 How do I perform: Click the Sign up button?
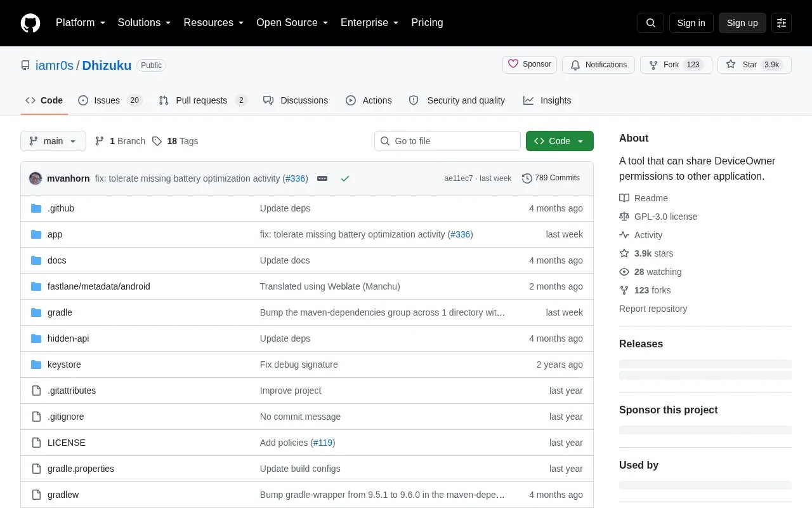click(x=742, y=23)
